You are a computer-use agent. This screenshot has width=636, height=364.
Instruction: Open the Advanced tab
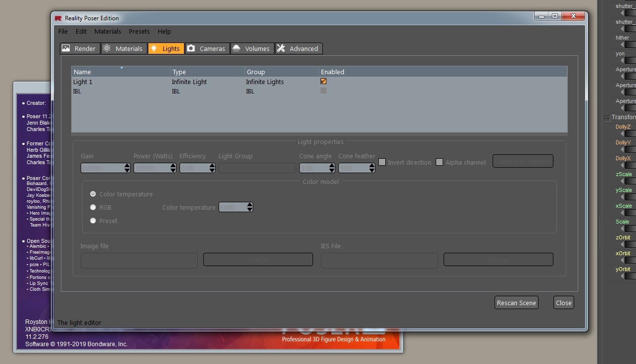299,48
